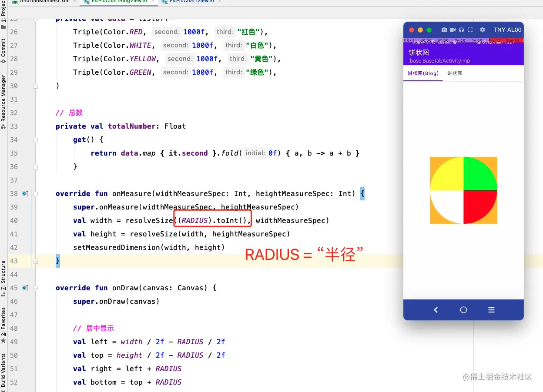Click totalNumber property name on line 33
This screenshot has width=543, height=392.
[132, 126]
